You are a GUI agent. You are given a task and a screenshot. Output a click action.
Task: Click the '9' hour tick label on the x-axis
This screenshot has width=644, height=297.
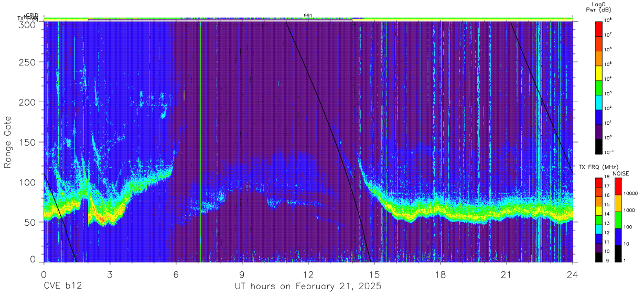click(242, 274)
